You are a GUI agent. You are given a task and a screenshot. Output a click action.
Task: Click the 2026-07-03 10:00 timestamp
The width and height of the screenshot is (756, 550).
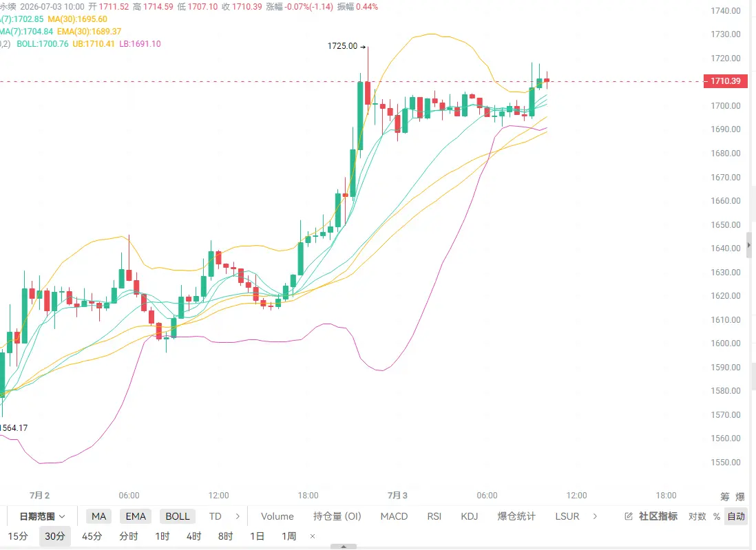[x=52, y=7]
